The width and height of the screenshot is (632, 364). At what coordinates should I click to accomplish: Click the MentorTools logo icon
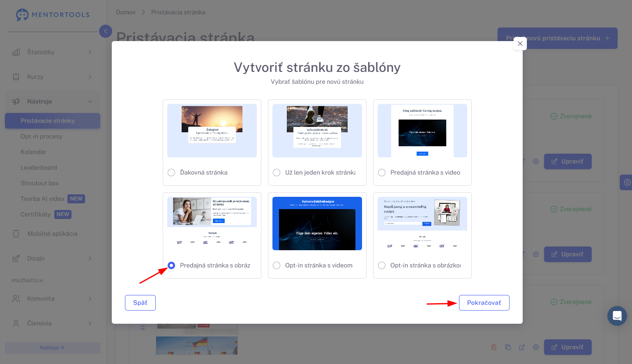click(22, 15)
